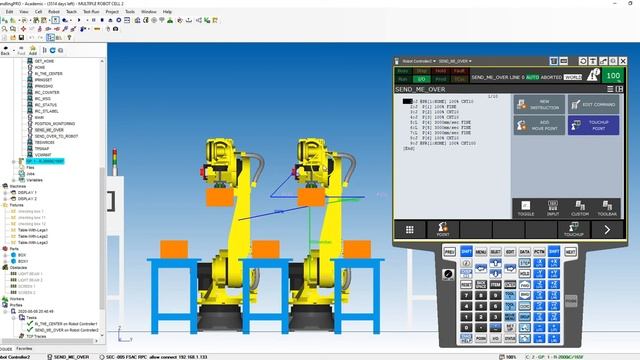This screenshot has width=640, height=360.
Task: Click the pendant split-window icon
Action: tap(619, 89)
